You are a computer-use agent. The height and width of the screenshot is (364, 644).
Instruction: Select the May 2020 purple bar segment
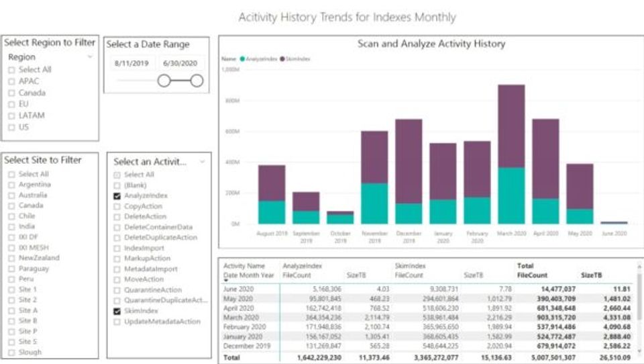pyautogui.click(x=580, y=186)
